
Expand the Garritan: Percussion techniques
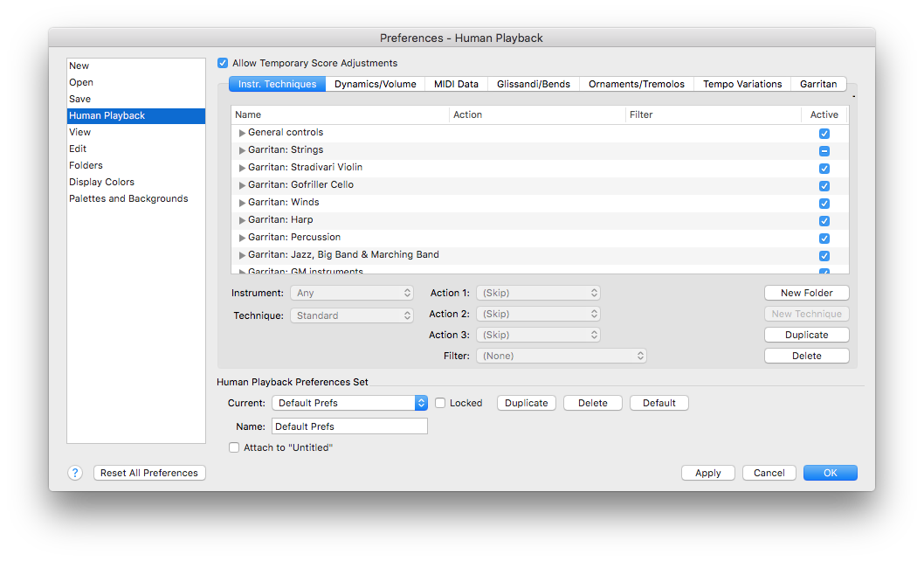coord(242,237)
